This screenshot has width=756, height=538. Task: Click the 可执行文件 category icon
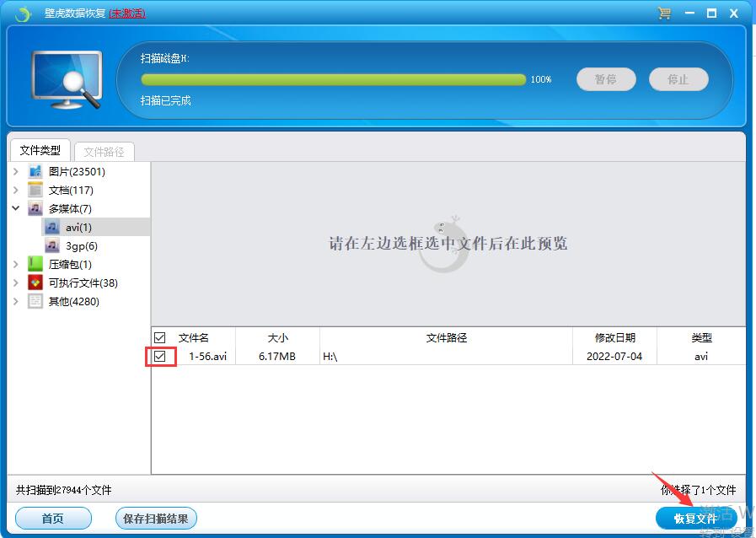coord(35,283)
